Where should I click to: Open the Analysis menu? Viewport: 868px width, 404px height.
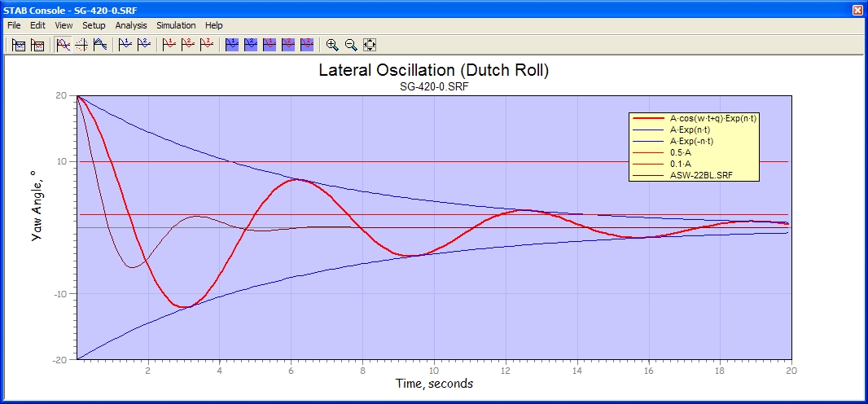(x=131, y=25)
